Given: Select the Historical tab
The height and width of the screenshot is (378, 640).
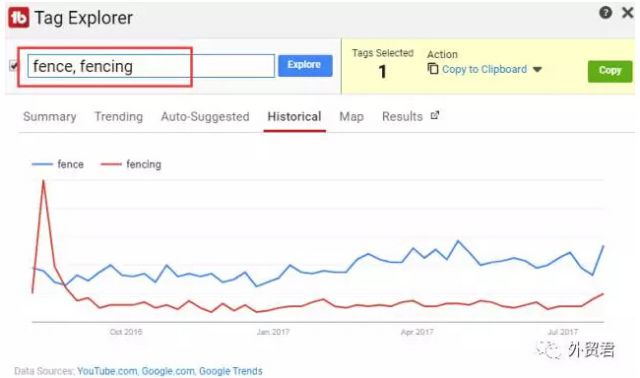Looking at the screenshot, I should tap(294, 117).
